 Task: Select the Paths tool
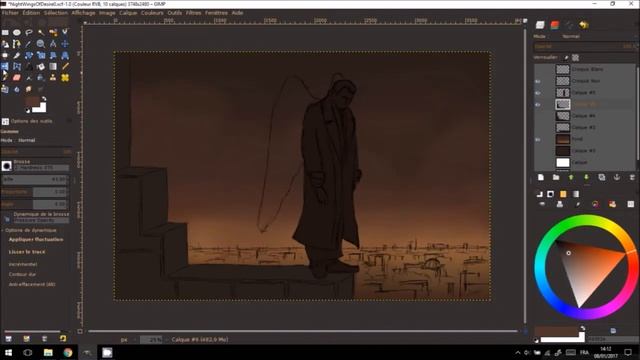(17, 44)
